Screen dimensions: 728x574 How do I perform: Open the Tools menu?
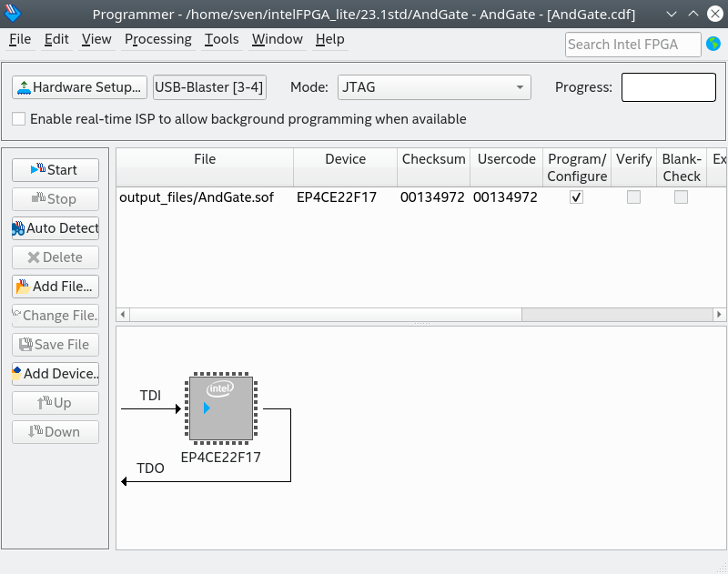coord(222,39)
